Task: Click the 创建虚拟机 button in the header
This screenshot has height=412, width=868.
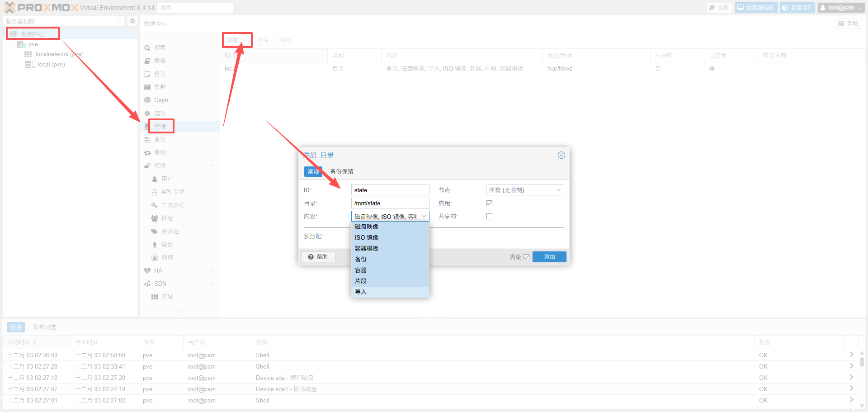Action: click(x=755, y=7)
